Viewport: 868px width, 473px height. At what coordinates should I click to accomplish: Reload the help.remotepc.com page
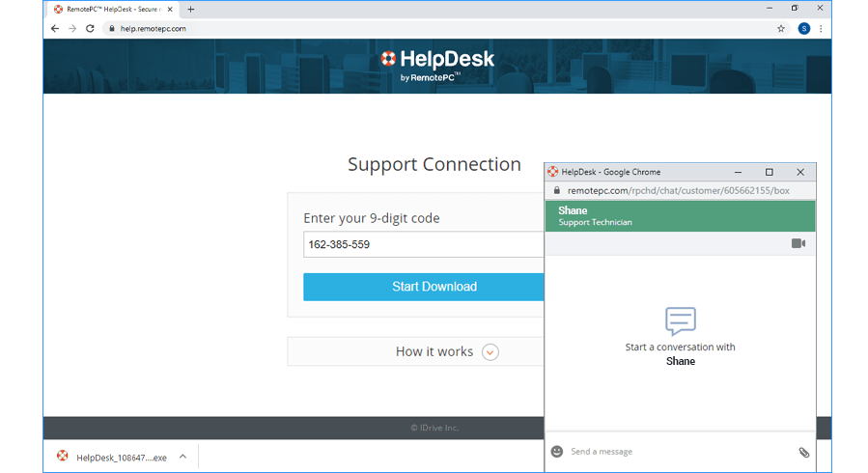(90, 29)
